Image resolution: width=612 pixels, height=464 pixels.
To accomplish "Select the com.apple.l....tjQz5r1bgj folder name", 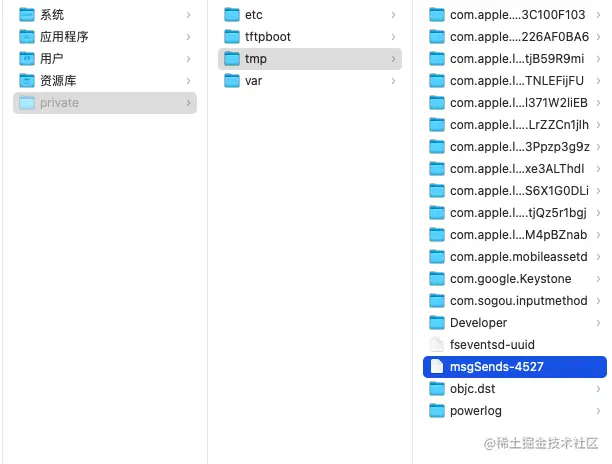I will point(518,213).
